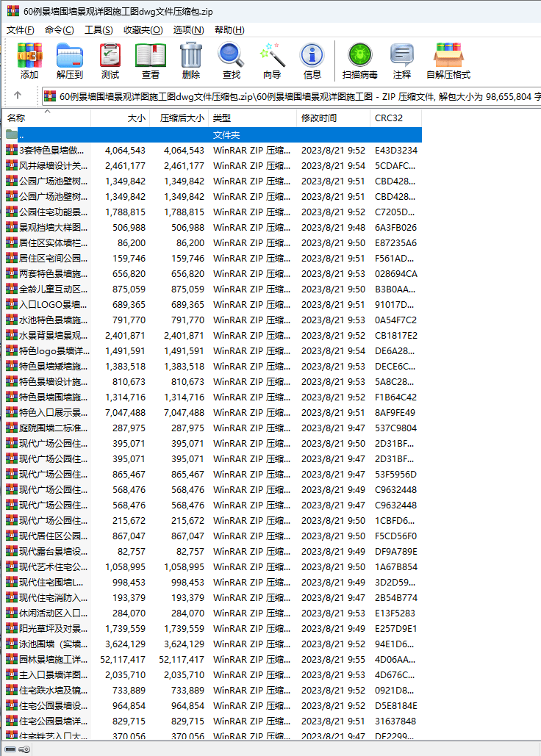The image size is (541, 756).
Task: Click the archive path address field
Action: [291, 96]
